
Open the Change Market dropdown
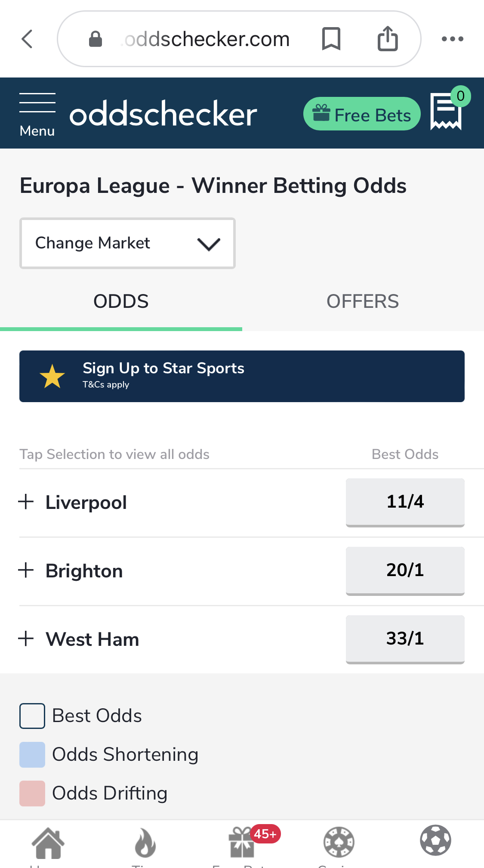click(x=127, y=243)
